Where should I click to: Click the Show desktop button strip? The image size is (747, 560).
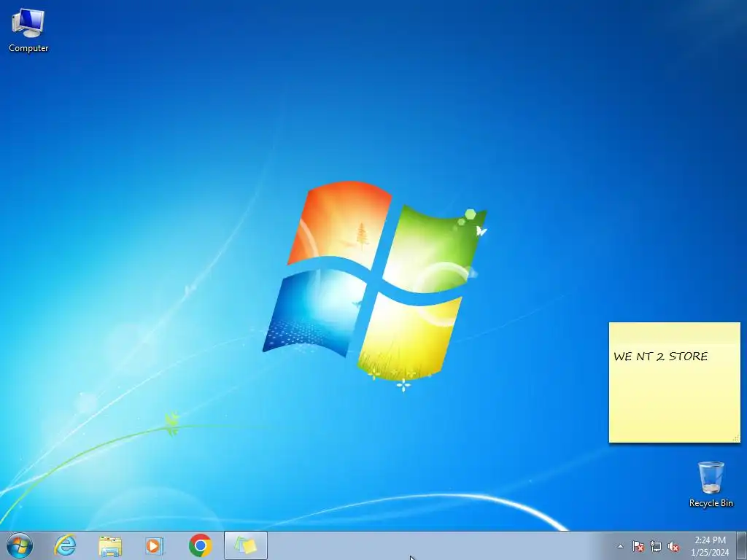[742, 545]
